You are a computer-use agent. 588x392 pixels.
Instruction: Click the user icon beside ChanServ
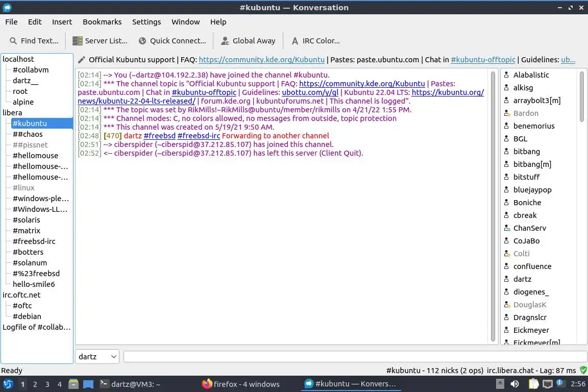tap(507, 228)
